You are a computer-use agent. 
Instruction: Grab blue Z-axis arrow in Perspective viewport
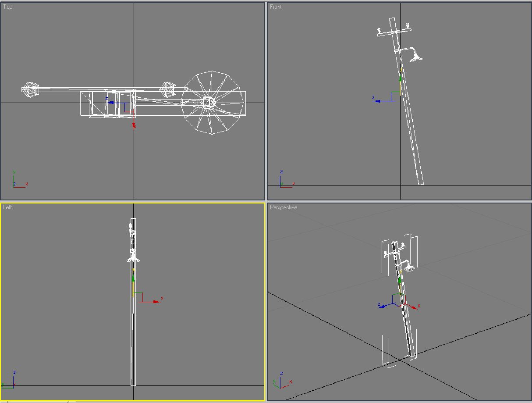click(x=382, y=306)
